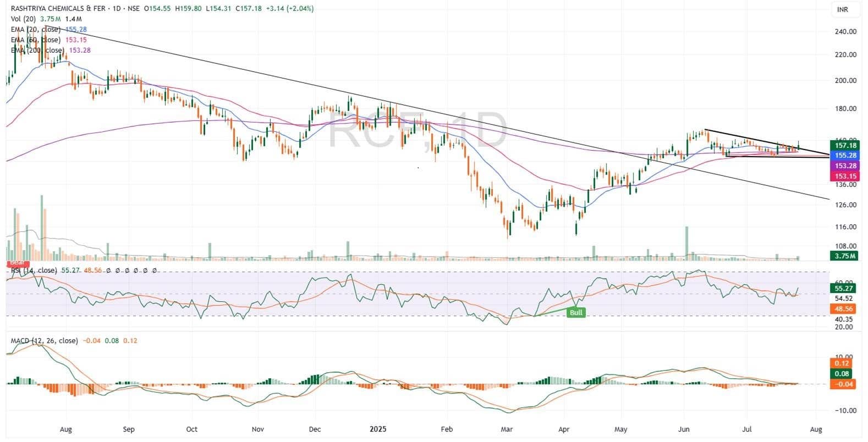Click the green 157.18 last price tag

click(x=844, y=145)
